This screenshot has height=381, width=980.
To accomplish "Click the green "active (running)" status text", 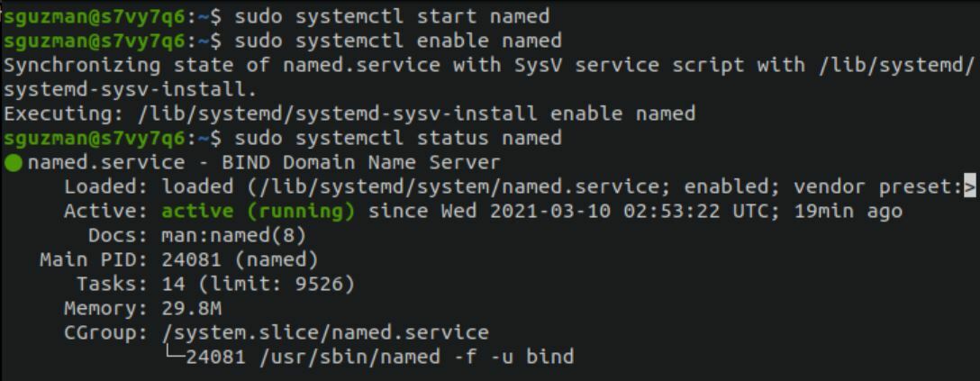I will click(x=259, y=212).
